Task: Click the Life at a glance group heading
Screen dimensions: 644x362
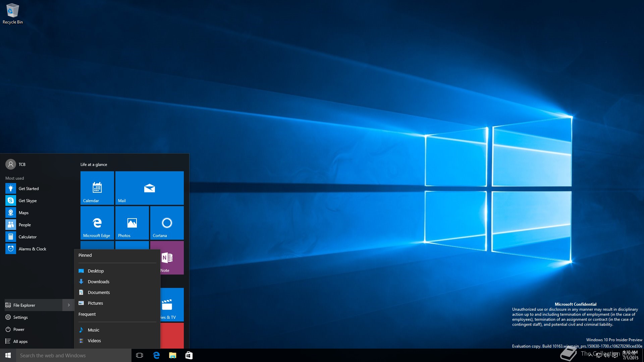Action: (94, 164)
